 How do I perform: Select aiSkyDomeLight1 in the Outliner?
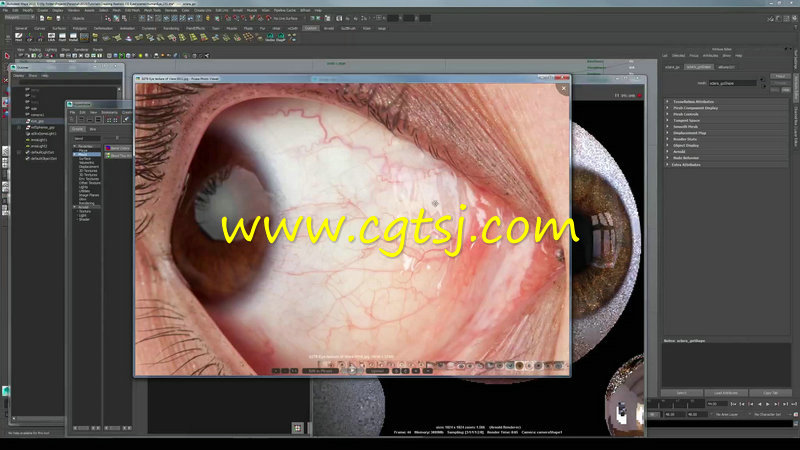(x=43, y=134)
